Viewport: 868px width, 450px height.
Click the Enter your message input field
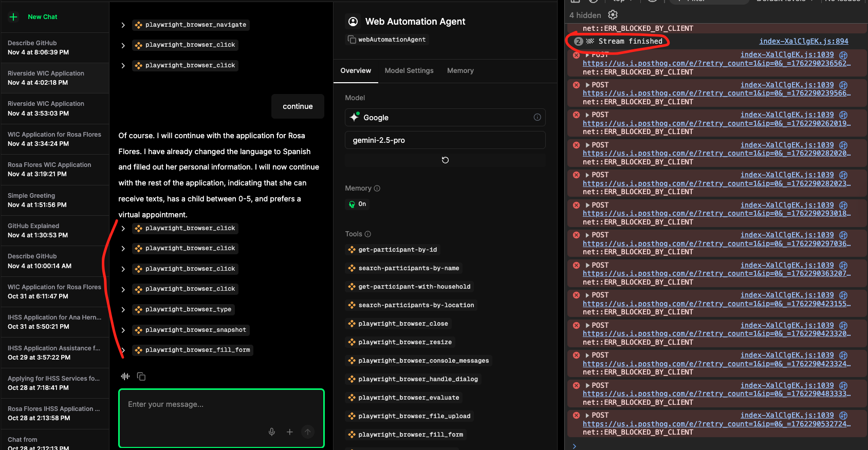(x=221, y=418)
